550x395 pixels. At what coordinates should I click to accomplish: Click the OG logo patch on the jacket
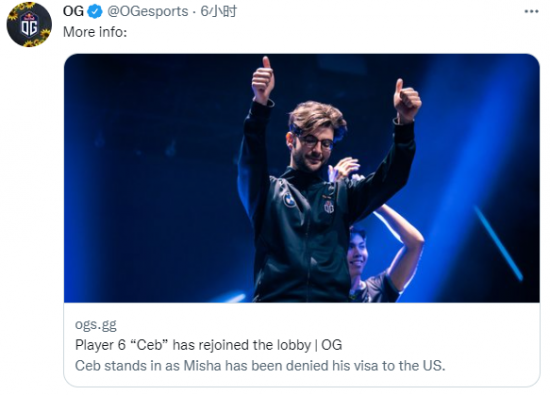pyautogui.click(x=329, y=207)
